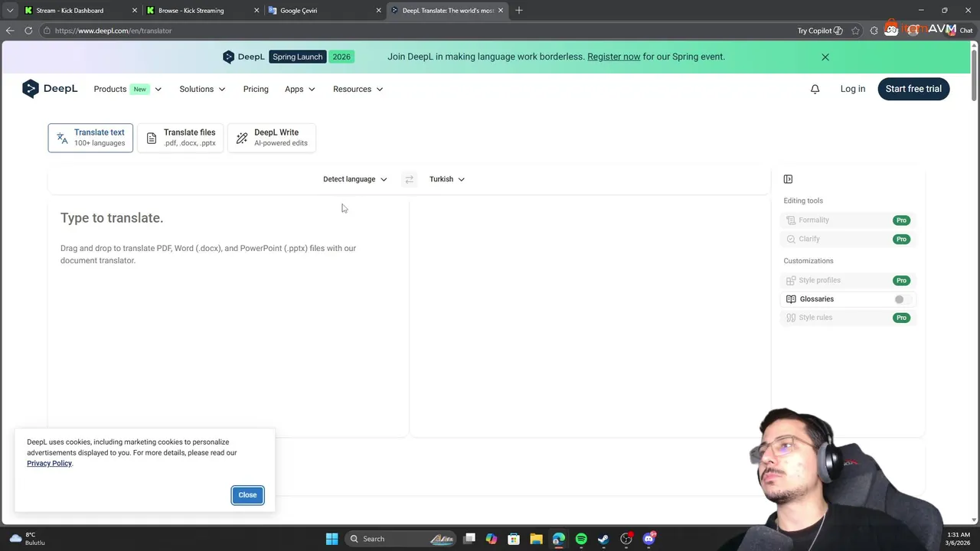Reload the page

click(28, 31)
